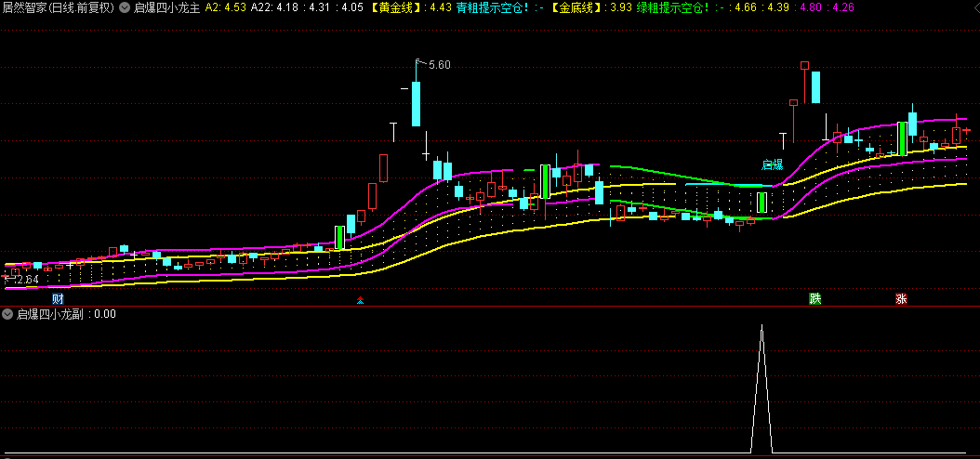The image size is (980, 459).
Task: Click the 财 info marker
Action: (59, 298)
